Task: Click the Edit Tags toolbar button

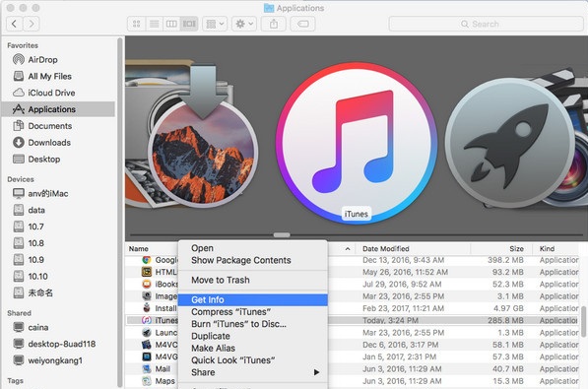Action: pyautogui.click(x=303, y=24)
